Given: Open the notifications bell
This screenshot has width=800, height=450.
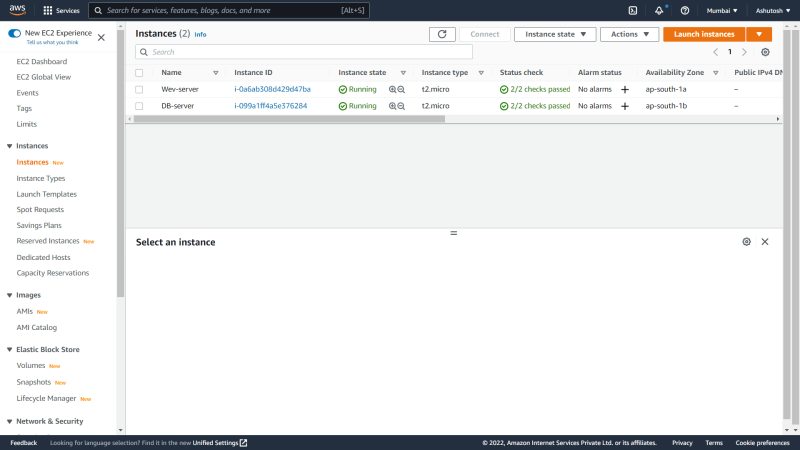Looking at the screenshot, I should 659,10.
